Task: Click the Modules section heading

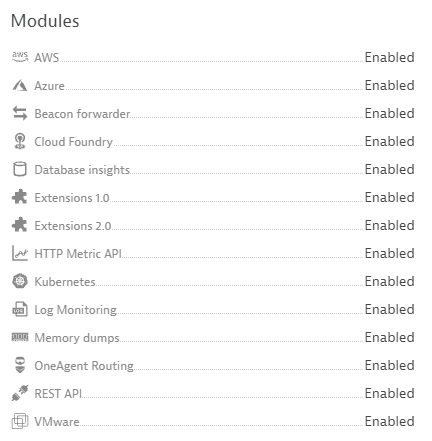Action: (45, 21)
